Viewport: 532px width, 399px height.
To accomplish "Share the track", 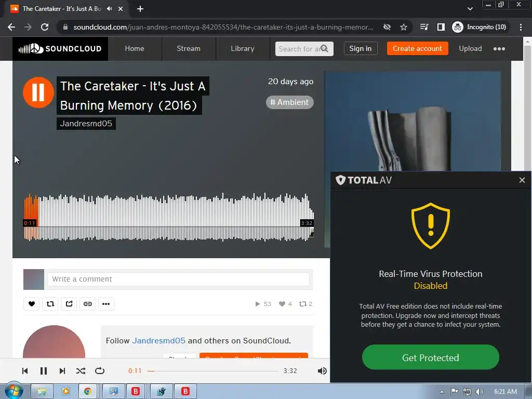I will (x=69, y=303).
